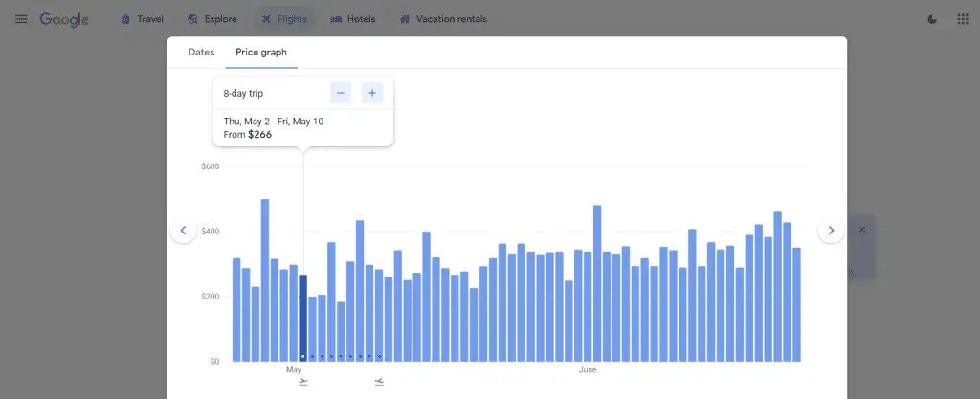This screenshot has width=980, height=399.
Task: Click the return plane icon below graph
Action: 379,382
